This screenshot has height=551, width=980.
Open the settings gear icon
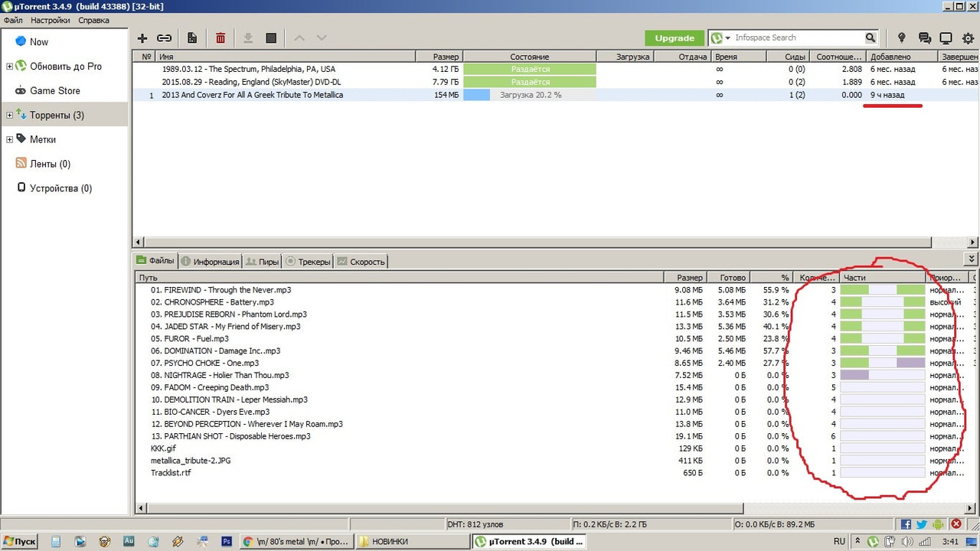point(968,37)
